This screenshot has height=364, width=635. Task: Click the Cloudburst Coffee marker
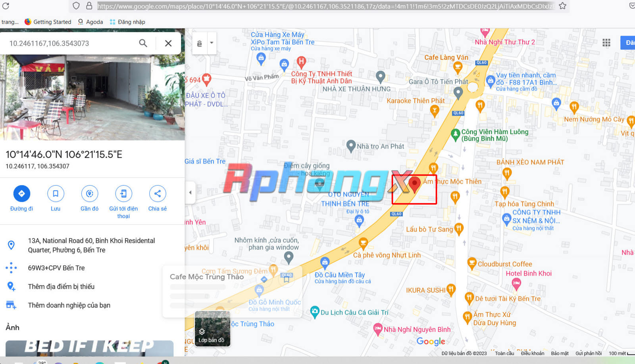coord(472,263)
